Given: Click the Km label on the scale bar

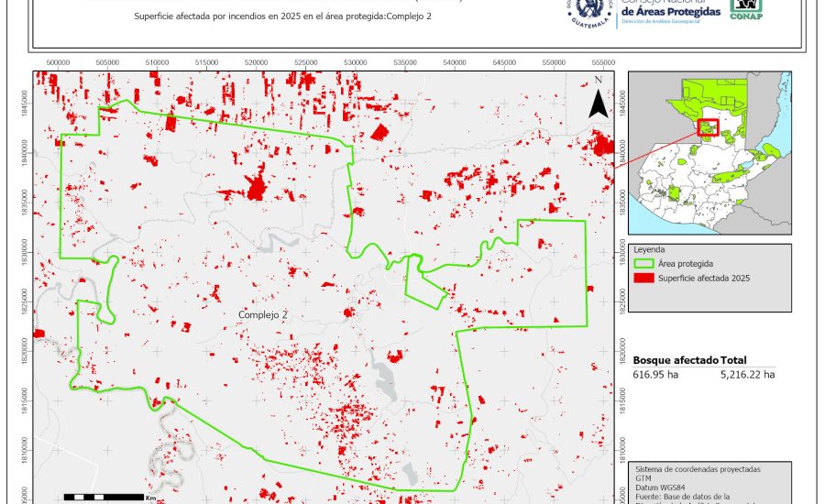Looking at the screenshot, I should click(x=150, y=498).
